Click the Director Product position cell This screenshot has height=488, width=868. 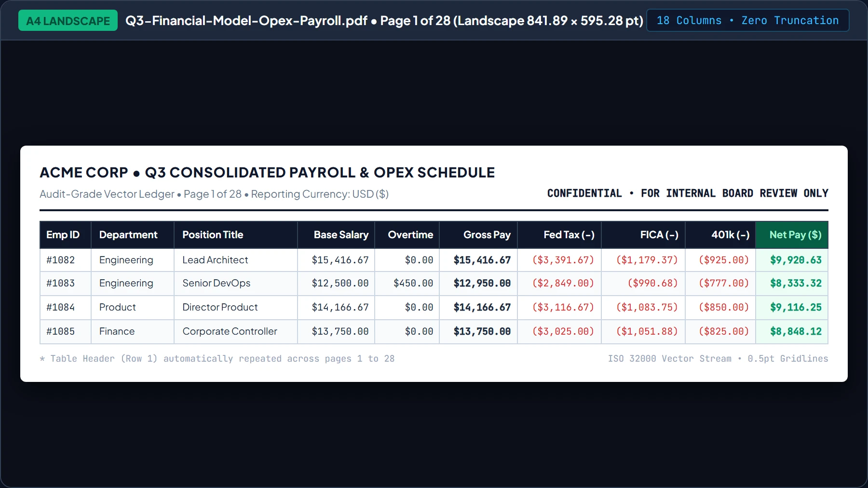click(x=236, y=307)
